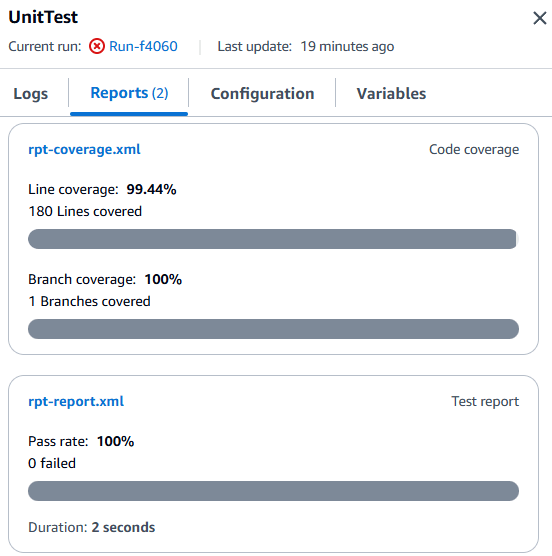
Task: Click the line coverage progress bar
Action: tap(273, 239)
